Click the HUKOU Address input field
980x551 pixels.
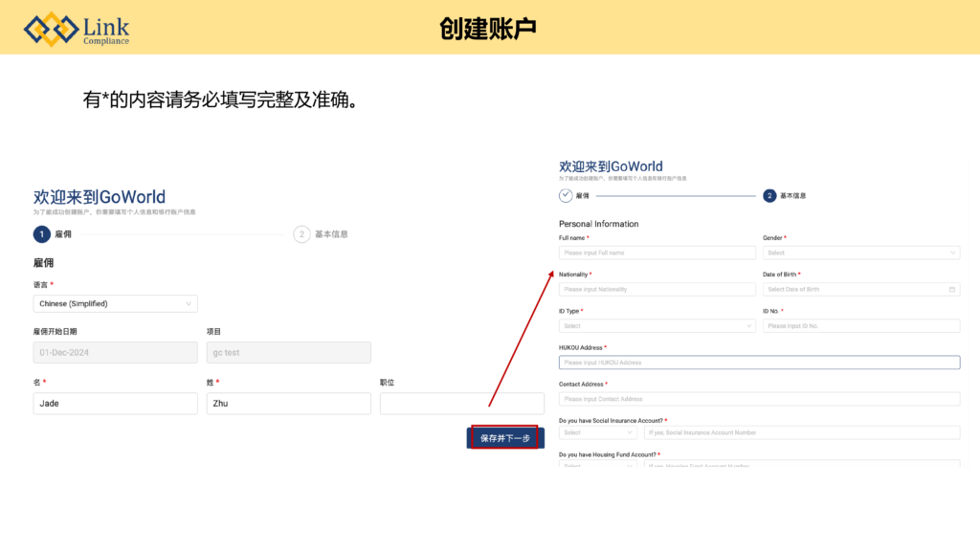[x=759, y=363]
